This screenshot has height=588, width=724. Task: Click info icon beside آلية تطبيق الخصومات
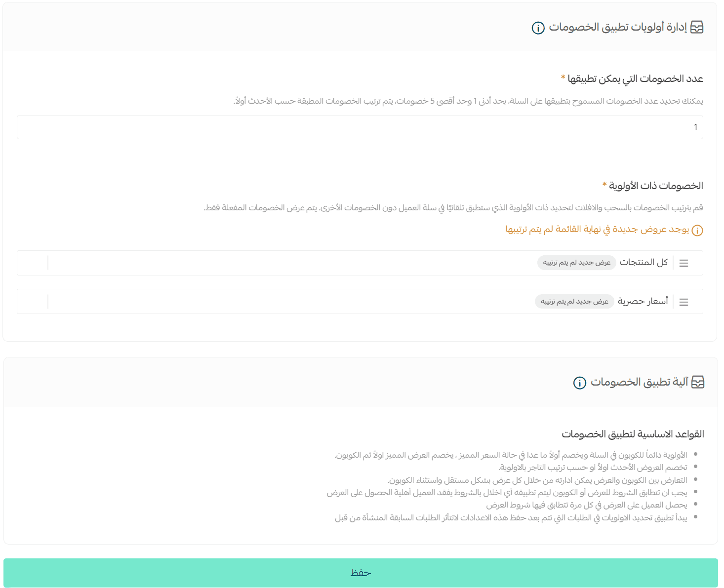(x=579, y=383)
